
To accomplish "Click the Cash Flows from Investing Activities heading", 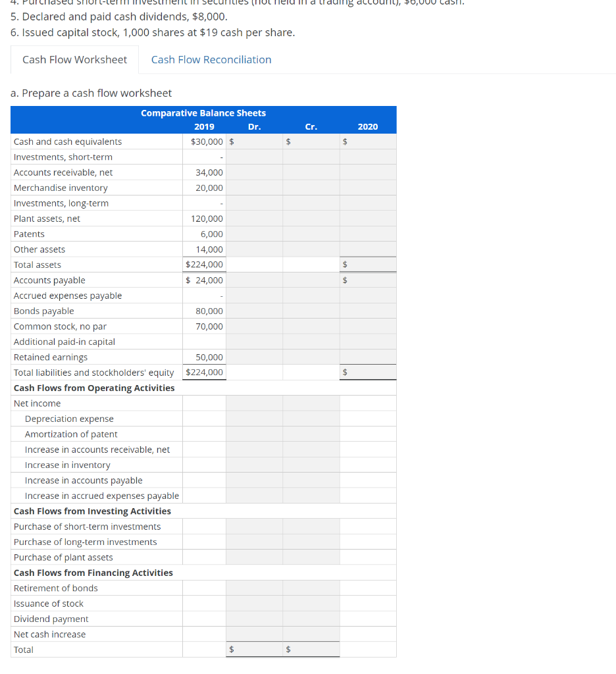I will tap(92, 511).
